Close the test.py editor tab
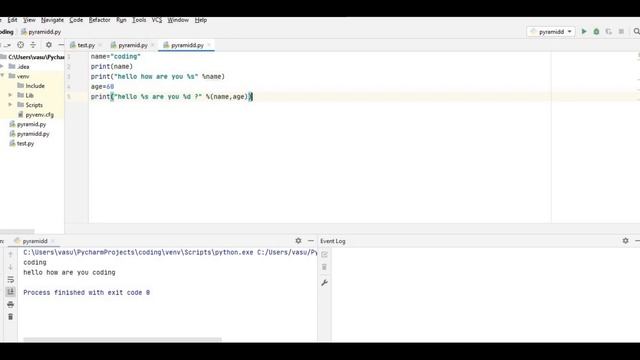This screenshot has height=360, width=640. 100,45
